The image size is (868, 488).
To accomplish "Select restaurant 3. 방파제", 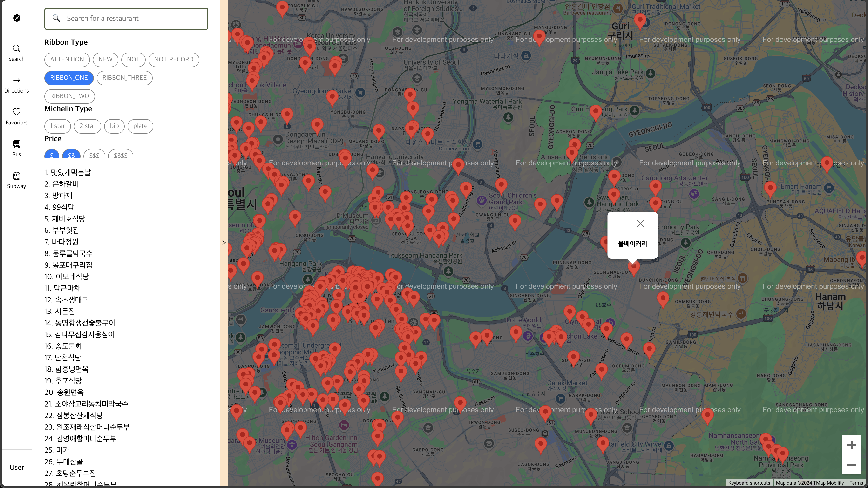I will (58, 196).
